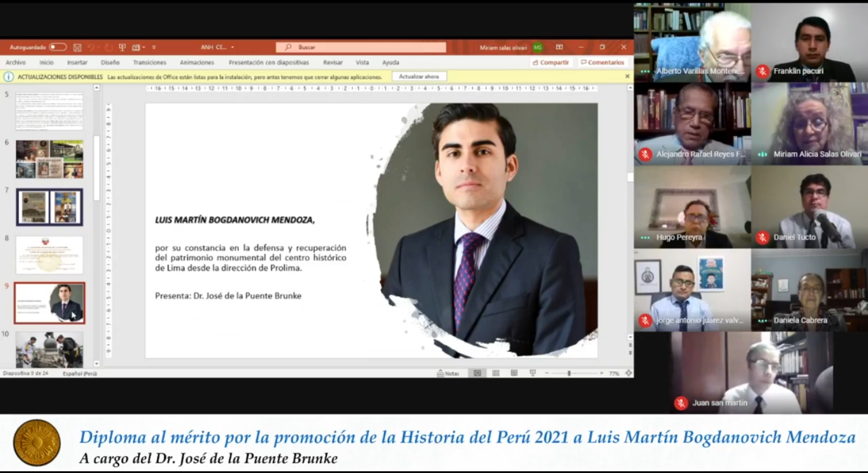Screen dimensions: 868x473
Task: Switch to Slide Sorter view
Action: pos(495,373)
